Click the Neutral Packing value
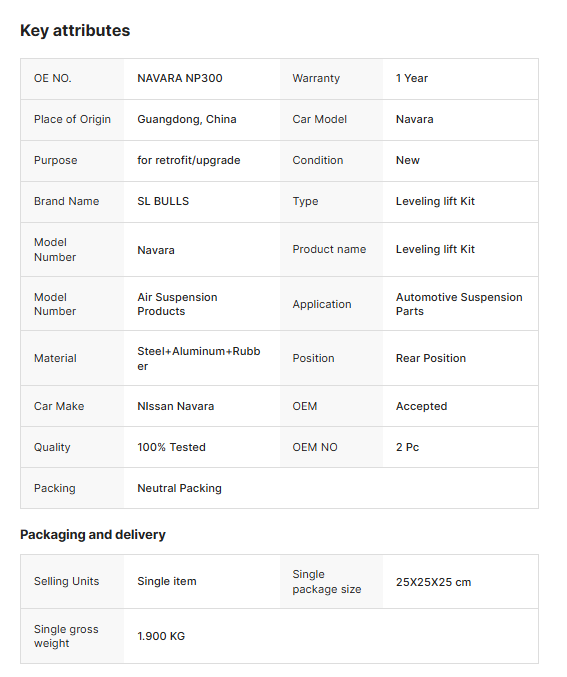The height and width of the screenshot is (677, 567). (179, 488)
